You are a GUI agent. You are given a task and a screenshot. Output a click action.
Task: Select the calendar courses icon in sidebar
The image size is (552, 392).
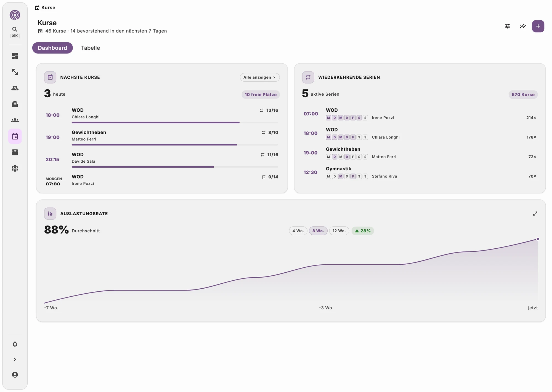click(15, 136)
